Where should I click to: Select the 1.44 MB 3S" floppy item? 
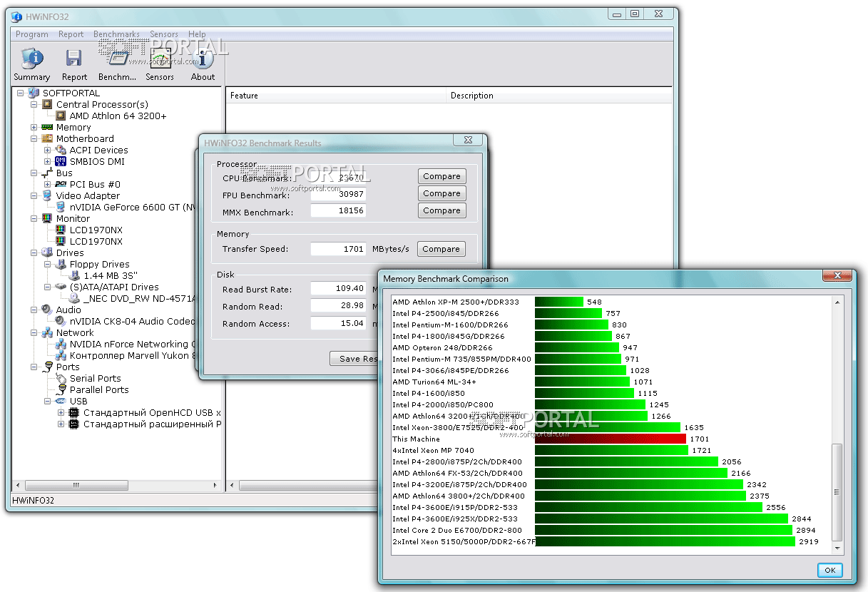pos(111,275)
